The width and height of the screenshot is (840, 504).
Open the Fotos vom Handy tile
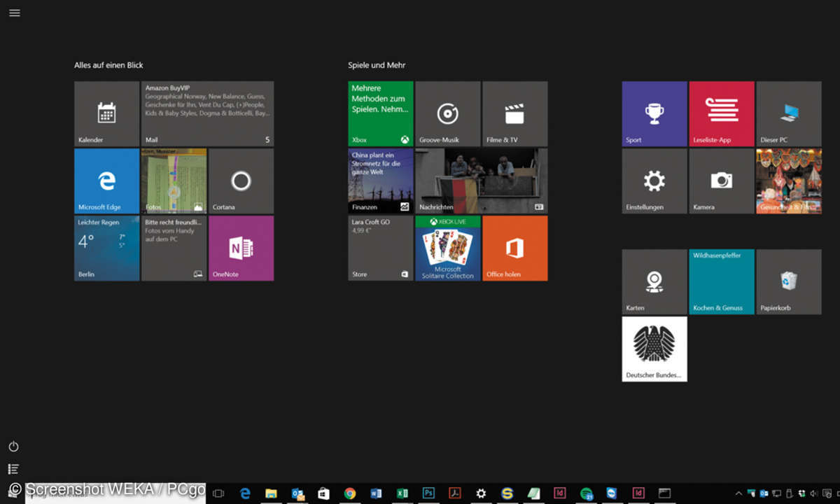174,248
